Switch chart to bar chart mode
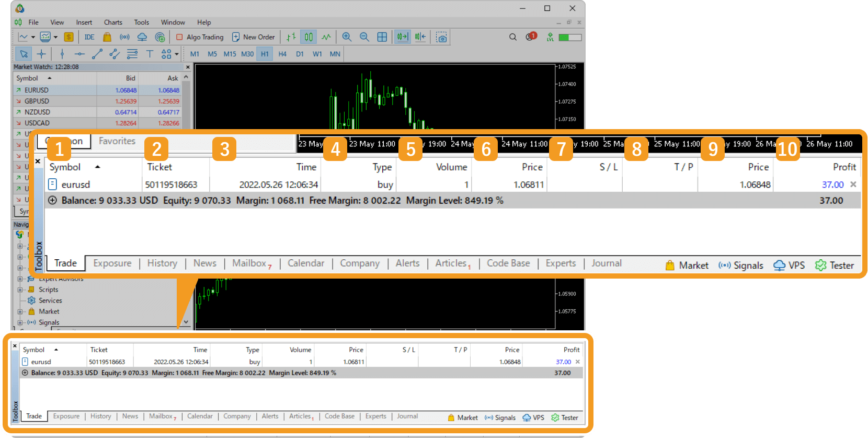 click(x=291, y=37)
